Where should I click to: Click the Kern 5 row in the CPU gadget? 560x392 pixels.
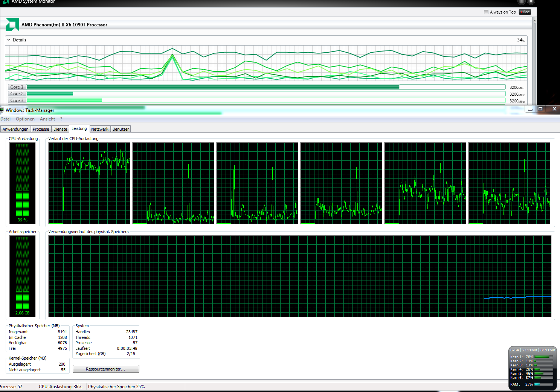[x=532, y=373]
